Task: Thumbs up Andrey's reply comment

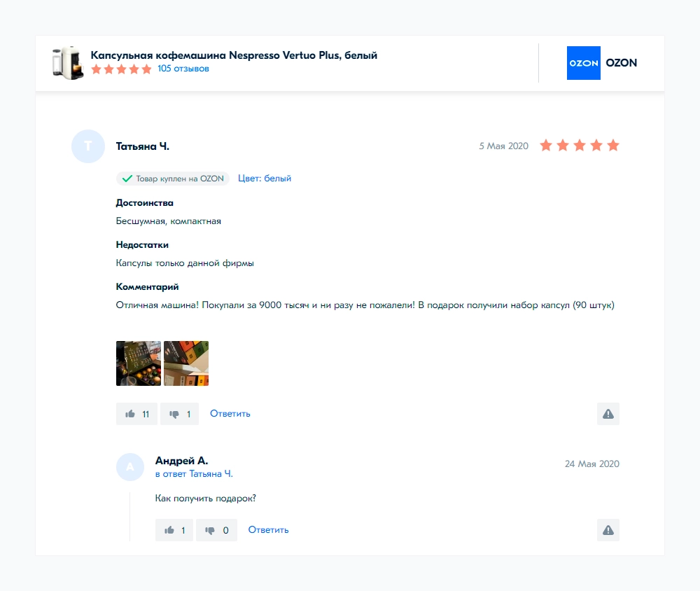Action: coord(174,530)
